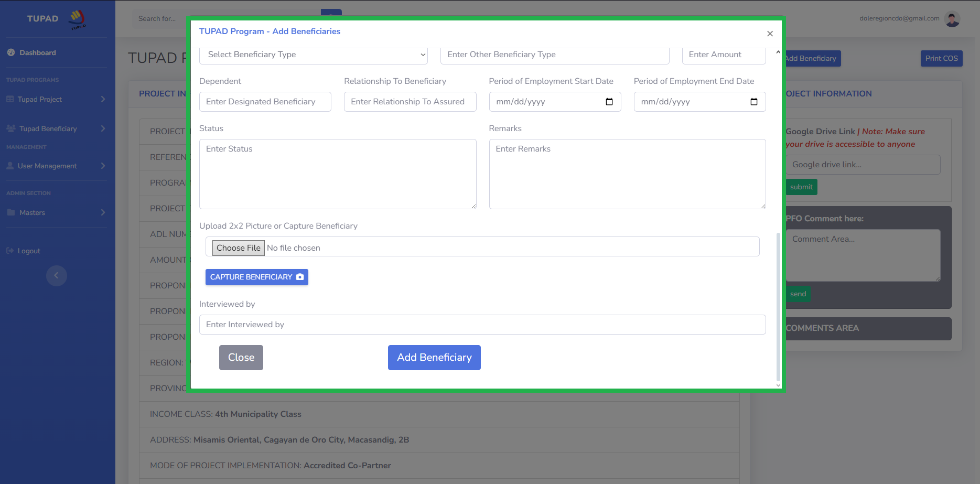Expand the Tupad Beneficiary chevron

point(103,128)
